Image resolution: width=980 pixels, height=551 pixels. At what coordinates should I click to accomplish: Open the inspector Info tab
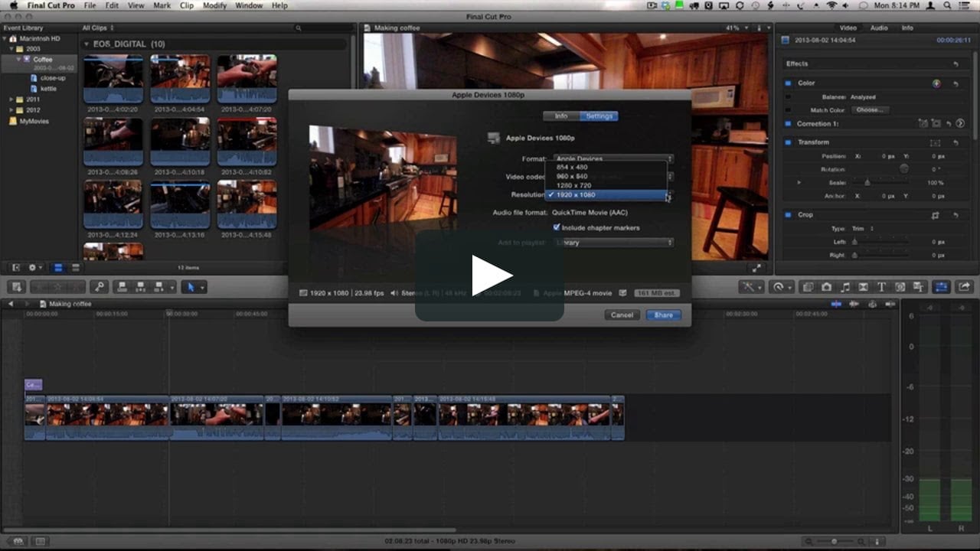[x=907, y=28]
